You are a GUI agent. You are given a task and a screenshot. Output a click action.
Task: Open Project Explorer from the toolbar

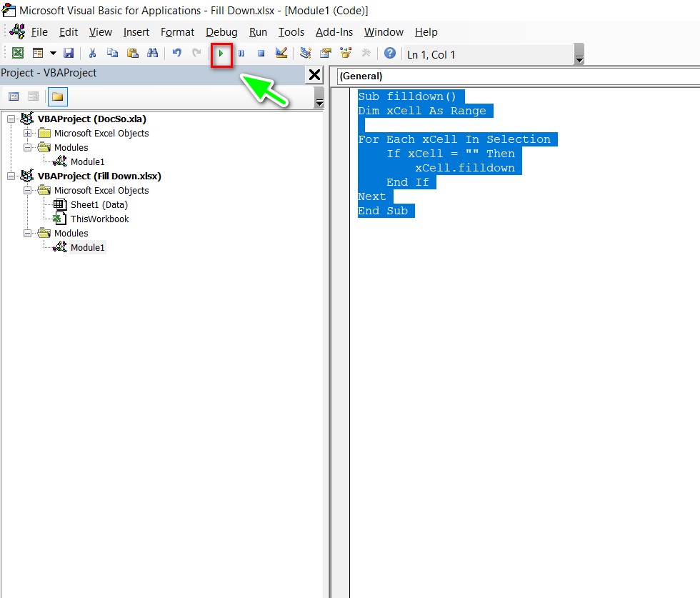pyautogui.click(x=306, y=54)
